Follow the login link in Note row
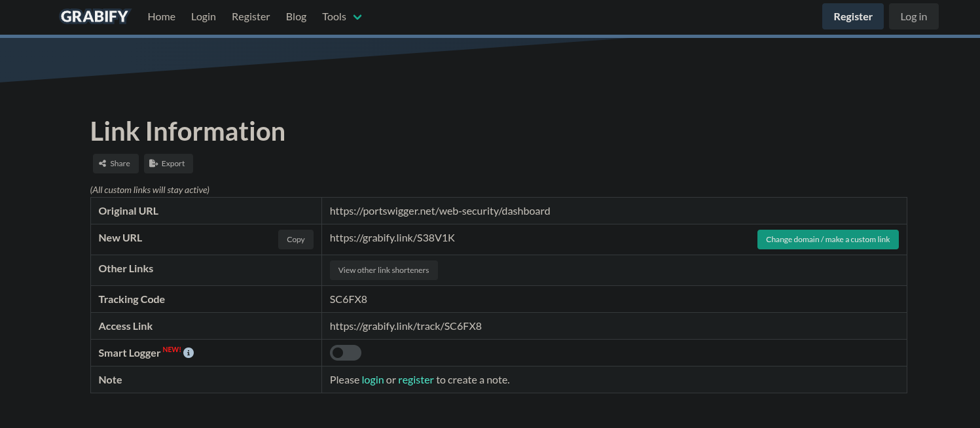 tap(372, 380)
